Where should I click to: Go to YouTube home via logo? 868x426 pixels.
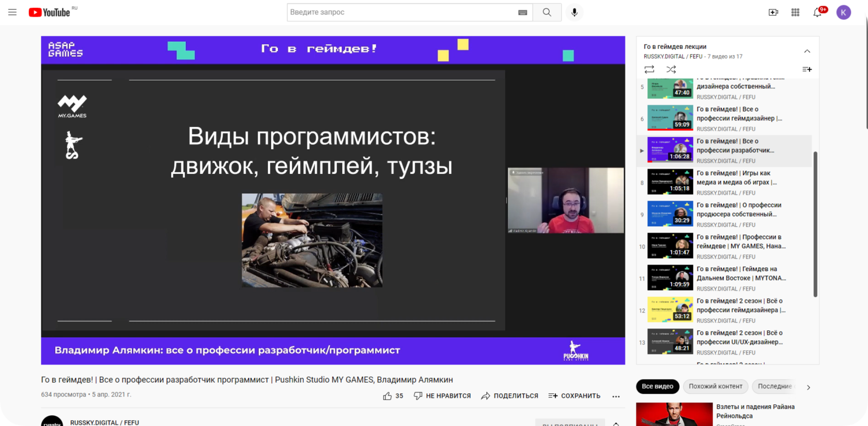point(50,12)
